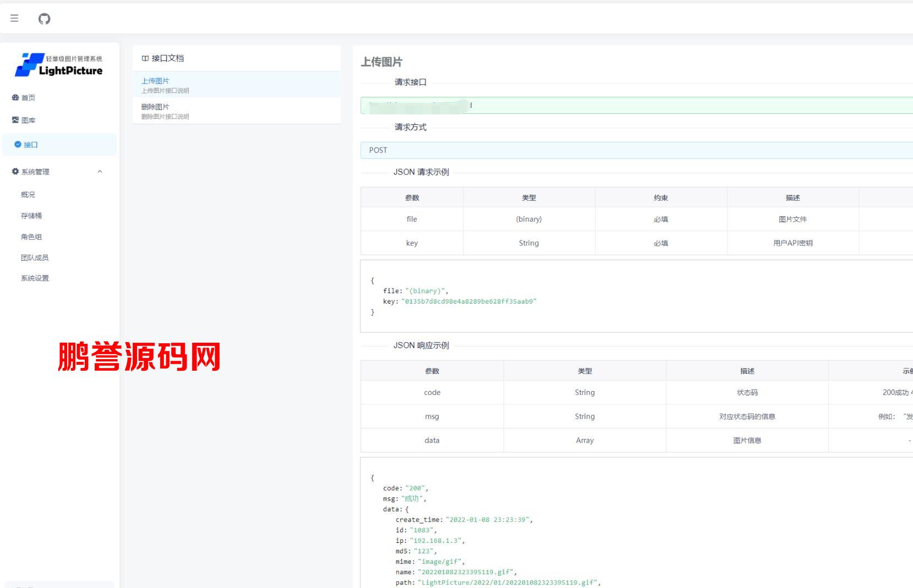Click the code row in response table
The height and width of the screenshot is (588, 913).
point(636,393)
